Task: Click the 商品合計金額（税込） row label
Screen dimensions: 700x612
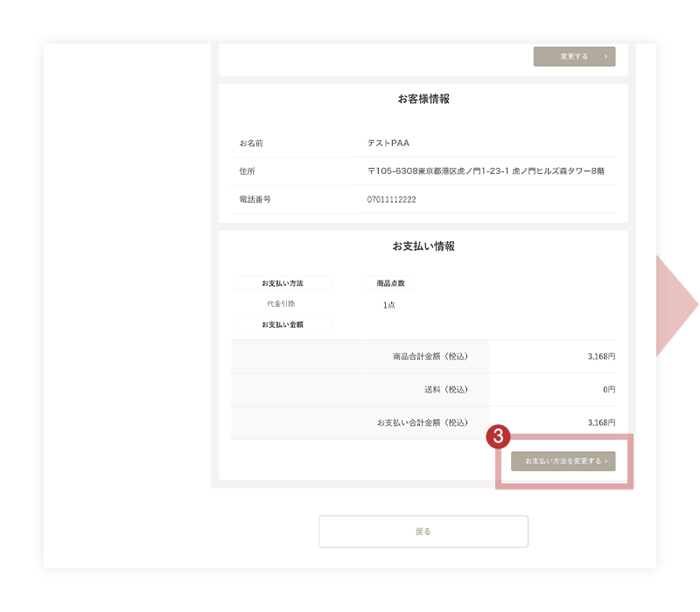Action: pos(431,357)
